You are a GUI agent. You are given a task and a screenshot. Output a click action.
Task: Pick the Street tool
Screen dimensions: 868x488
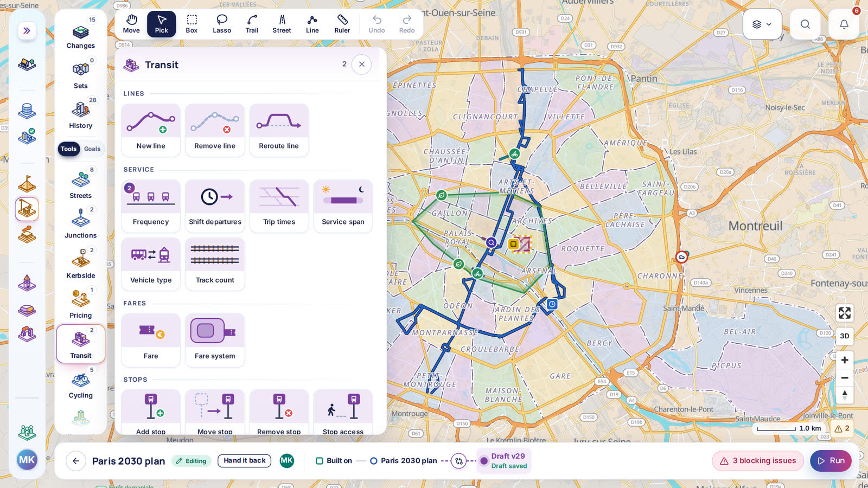(282, 24)
